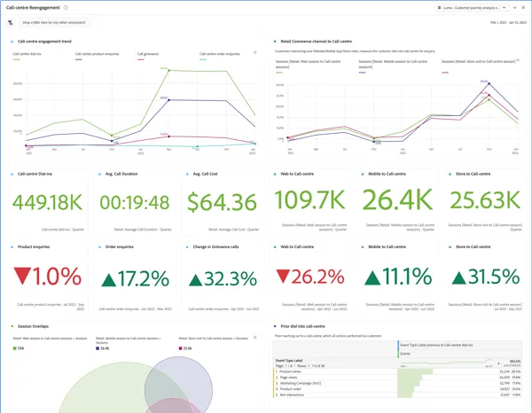Click dot icon beside Call-centre engagement trend title

(12, 42)
